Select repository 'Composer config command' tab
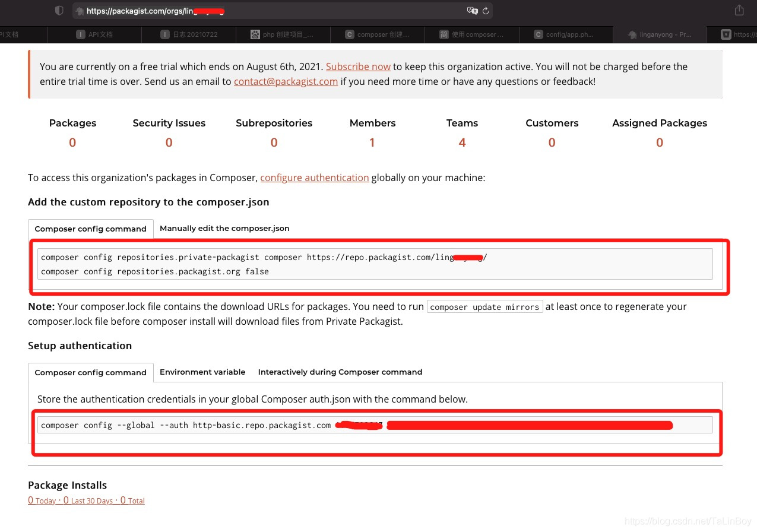The width and height of the screenshot is (757, 532). [91, 229]
